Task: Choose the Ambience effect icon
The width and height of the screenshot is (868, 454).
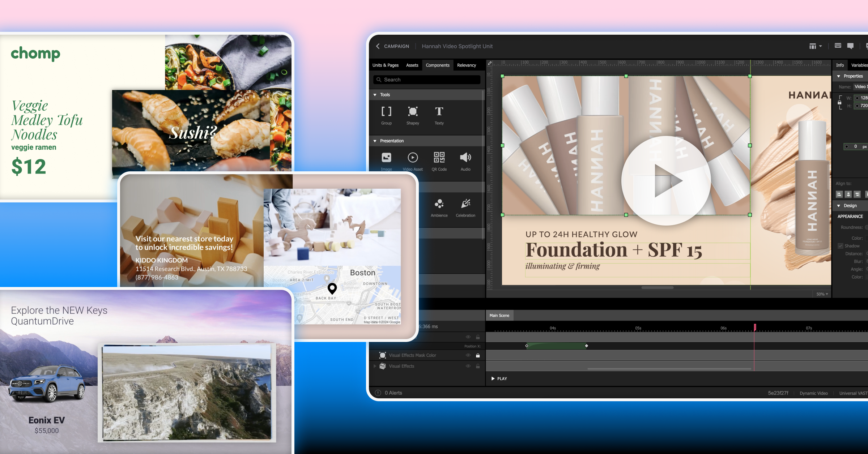Action: [x=439, y=204]
